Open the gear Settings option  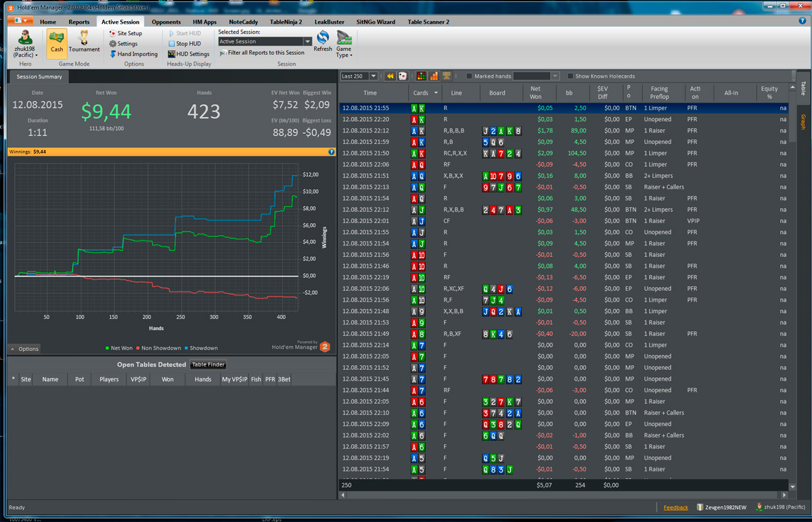click(123, 43)
